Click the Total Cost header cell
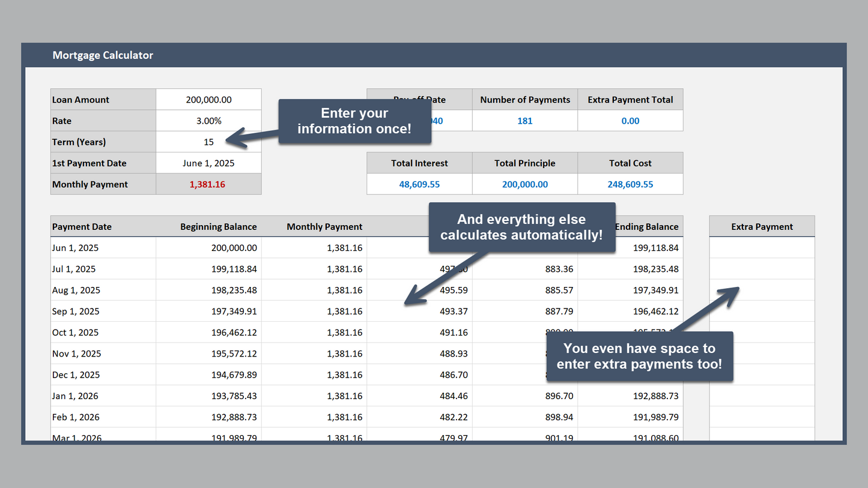The width and height of the screenshot is (868, 488). click(630, 163)
